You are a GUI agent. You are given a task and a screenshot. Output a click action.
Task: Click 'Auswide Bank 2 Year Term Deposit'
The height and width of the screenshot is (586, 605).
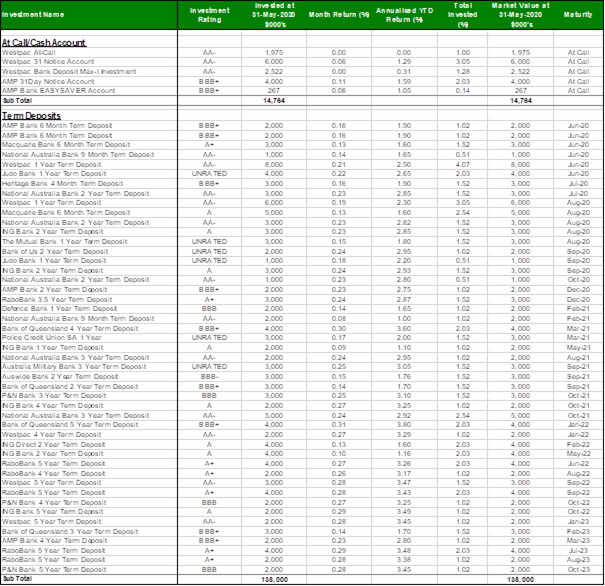(x=60, y=377)
